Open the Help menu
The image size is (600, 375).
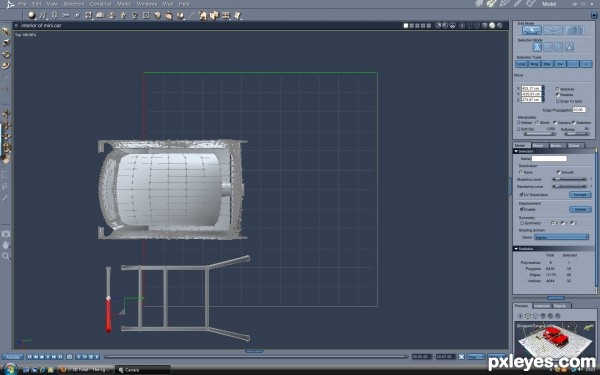pos(184,4)
